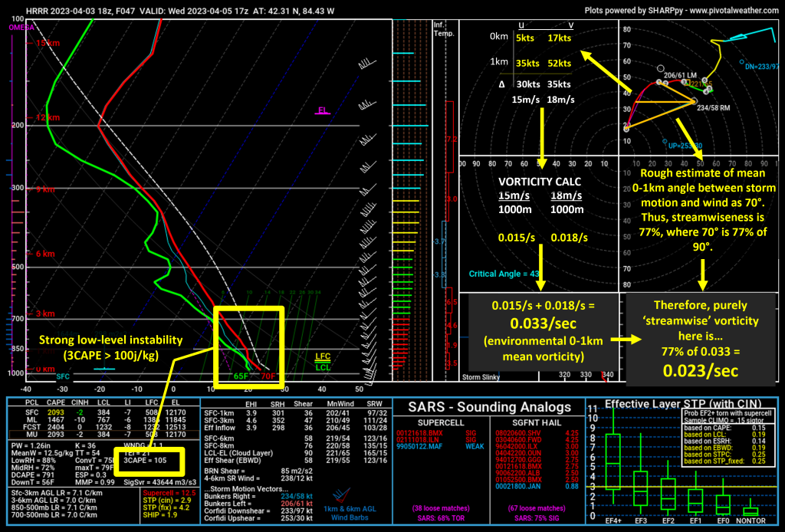Click hail analog 00021800.JAN
This screenshot has width=785, height=532.
click(x=518, y=487)
